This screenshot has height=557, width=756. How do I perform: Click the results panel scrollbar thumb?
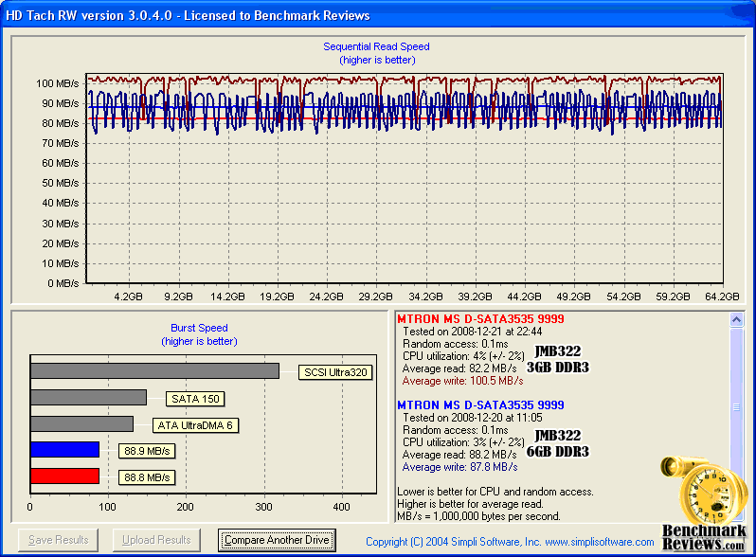pos(736,407)
